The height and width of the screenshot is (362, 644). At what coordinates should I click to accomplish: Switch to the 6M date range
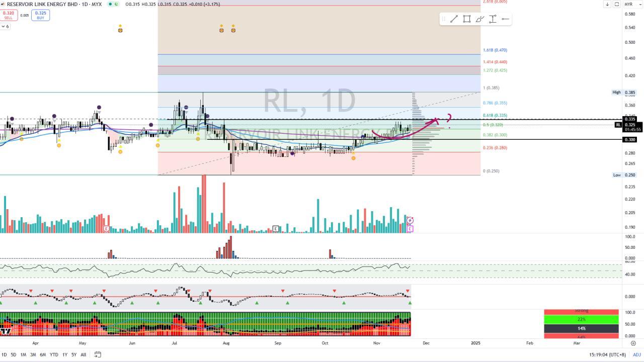(43, 354)
